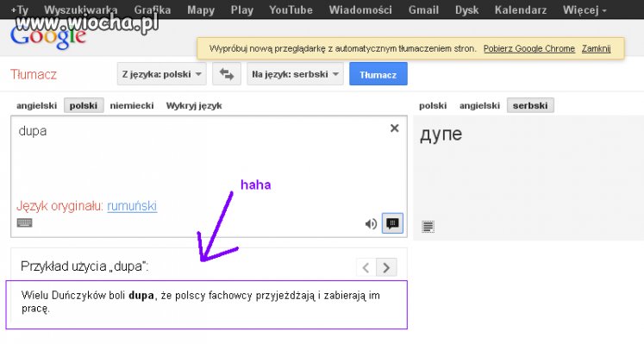
Task: Click the 'Przykład użycia „dupa”' heading
Action: tap(84, 266)
